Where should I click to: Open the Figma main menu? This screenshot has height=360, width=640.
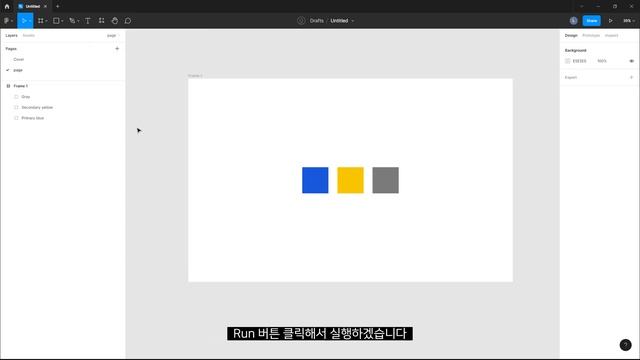[7, 20]
